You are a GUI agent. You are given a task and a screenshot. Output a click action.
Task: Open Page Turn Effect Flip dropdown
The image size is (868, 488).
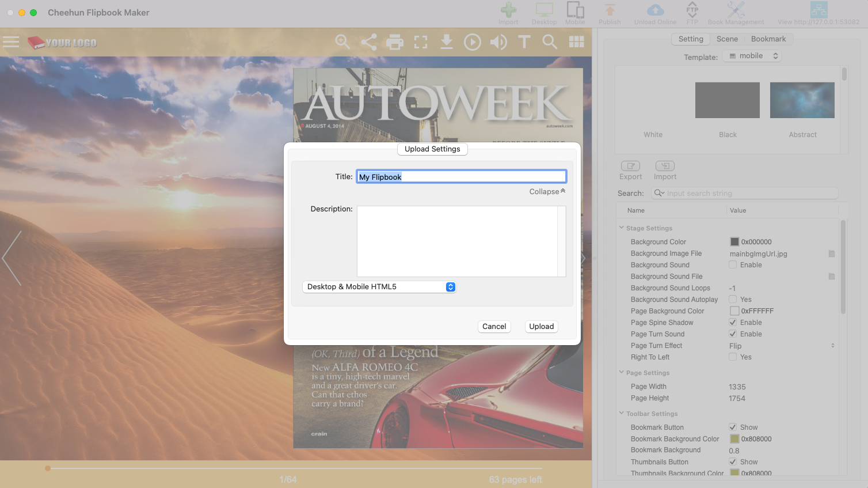click(x=782, y=346)
